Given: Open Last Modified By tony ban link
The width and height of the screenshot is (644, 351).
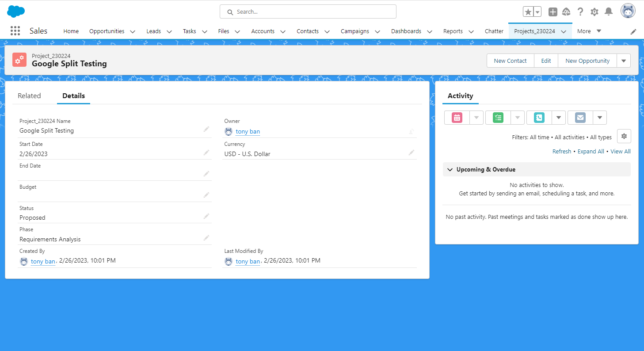Looking at the screenshot, I should (248, 261).
